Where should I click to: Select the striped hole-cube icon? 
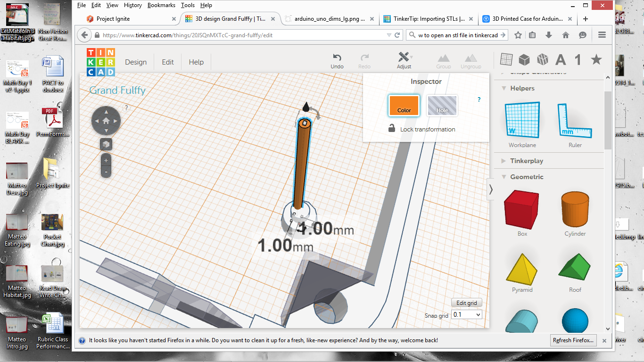pos(543,59)
